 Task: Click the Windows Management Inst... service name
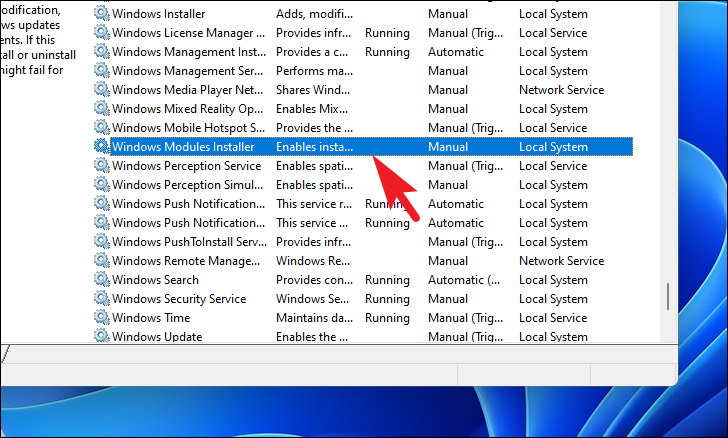coord(189,52)
